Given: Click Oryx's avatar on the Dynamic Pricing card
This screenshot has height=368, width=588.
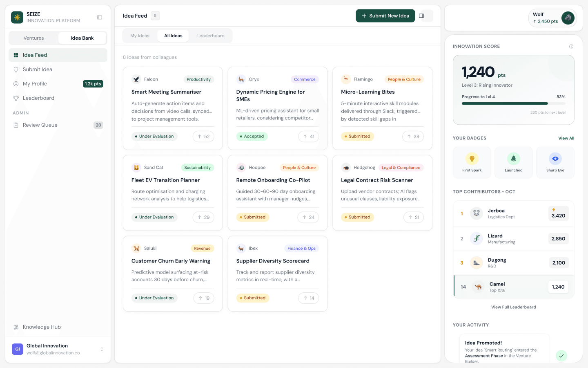Looking at the screenshot, I should 241,79.
